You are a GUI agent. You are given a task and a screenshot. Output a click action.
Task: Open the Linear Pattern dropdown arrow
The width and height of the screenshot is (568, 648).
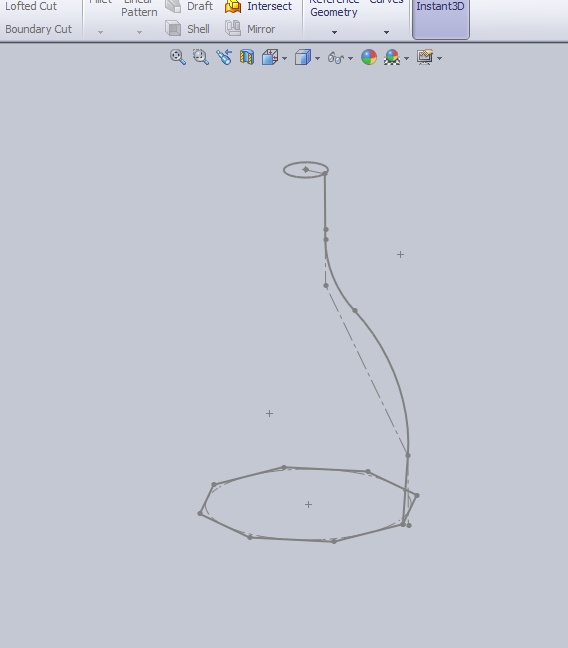point(139,32)
